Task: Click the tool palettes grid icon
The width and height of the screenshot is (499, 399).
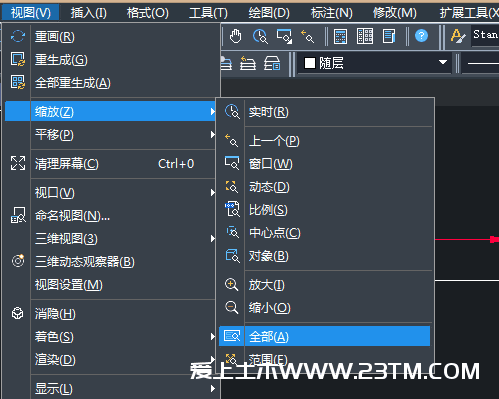Action: click(x=365, y=36)
